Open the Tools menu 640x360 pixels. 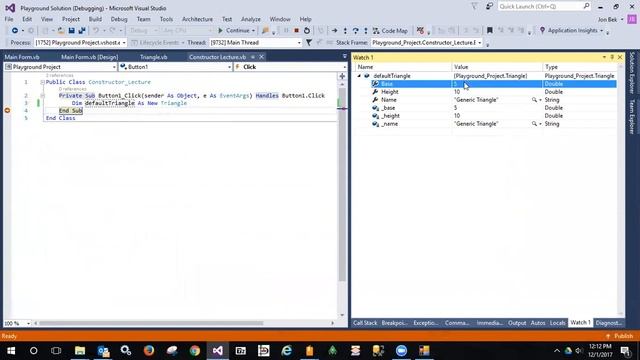pyautogui.click(x=166, y=19)
